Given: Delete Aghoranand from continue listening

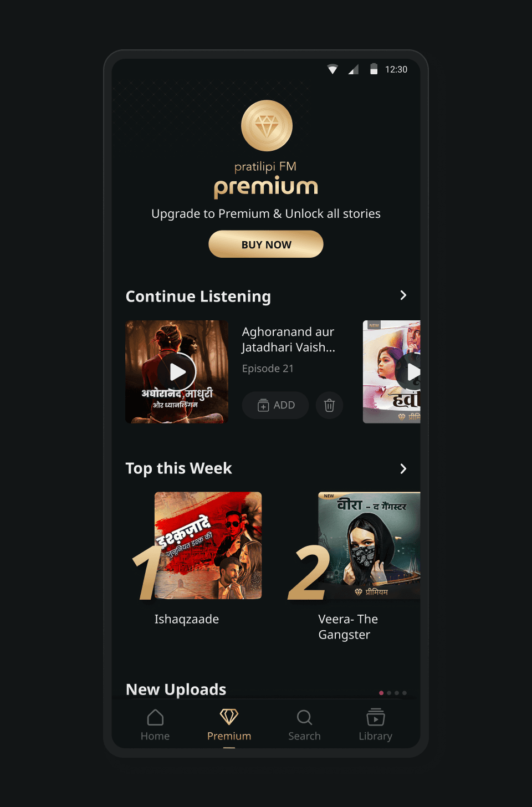Looking at the screenshot, I should (329, 405).
